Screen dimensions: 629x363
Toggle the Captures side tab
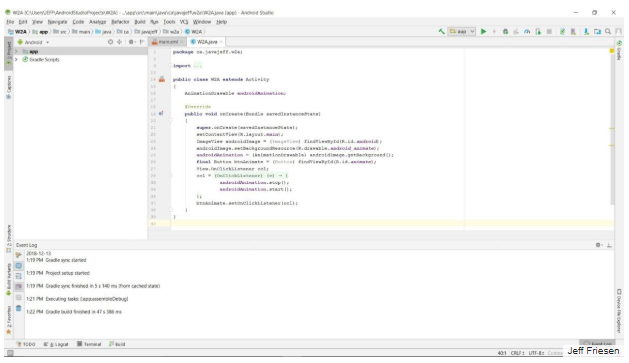pyautogui.click(x=8, y=87)
